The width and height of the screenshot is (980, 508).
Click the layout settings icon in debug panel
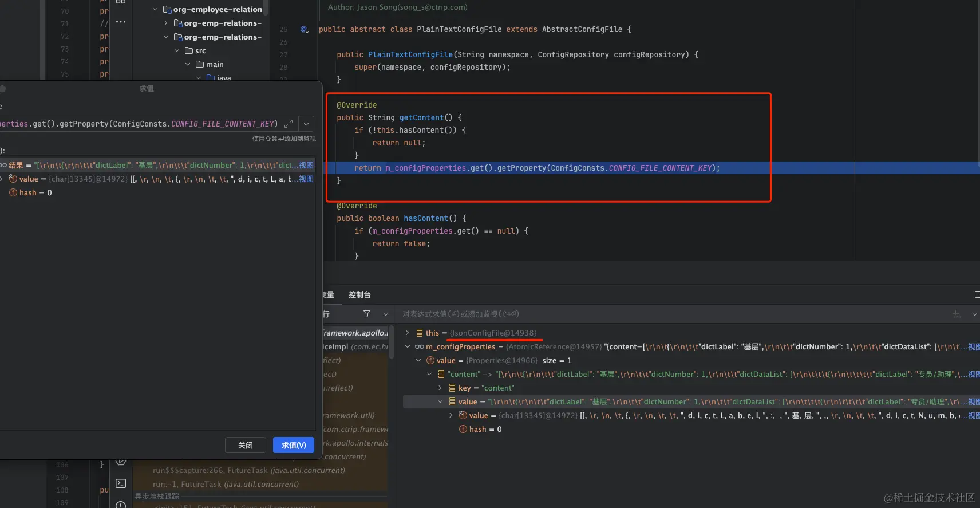977,294
